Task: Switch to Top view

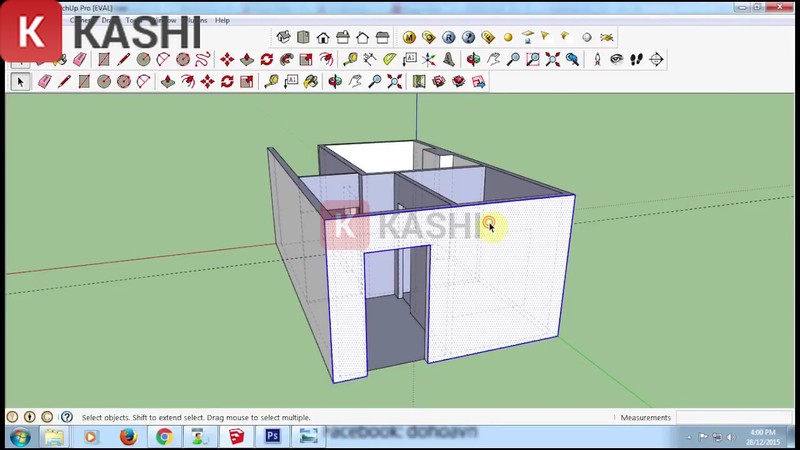Action: click(x=303, y=38)
